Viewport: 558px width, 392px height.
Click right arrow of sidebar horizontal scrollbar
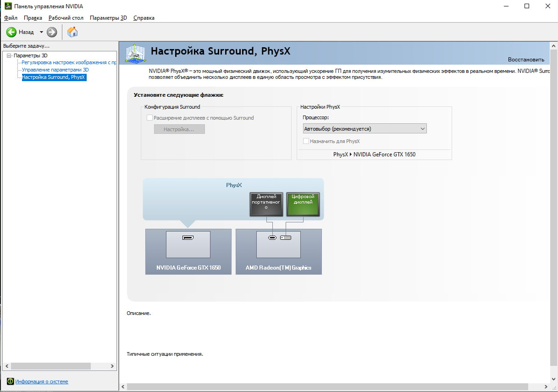point(112,366)
